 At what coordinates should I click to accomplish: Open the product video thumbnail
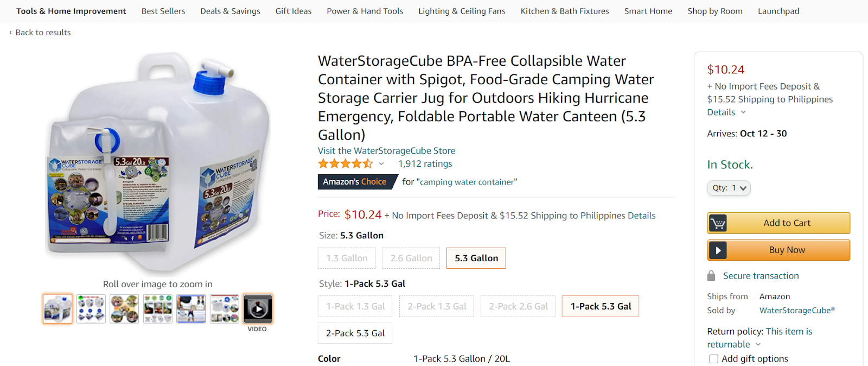[258, 308]
